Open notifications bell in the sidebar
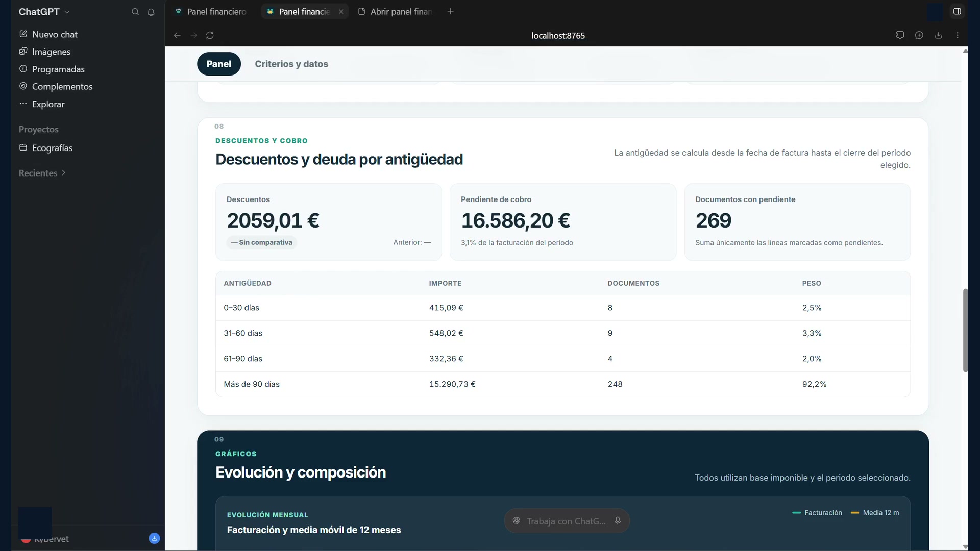This screenshot has height=551, width=980. [151, 12]
